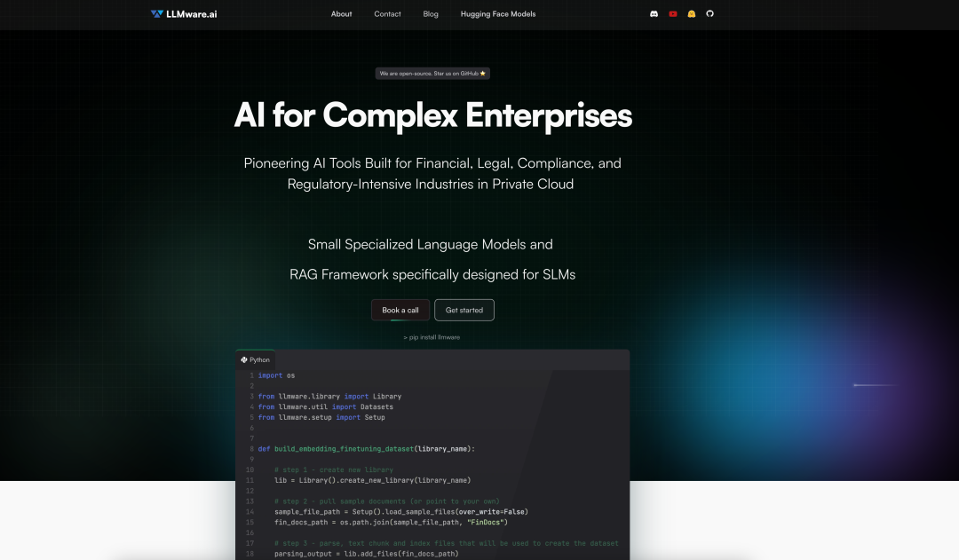Go to the About page

[341, 14]
